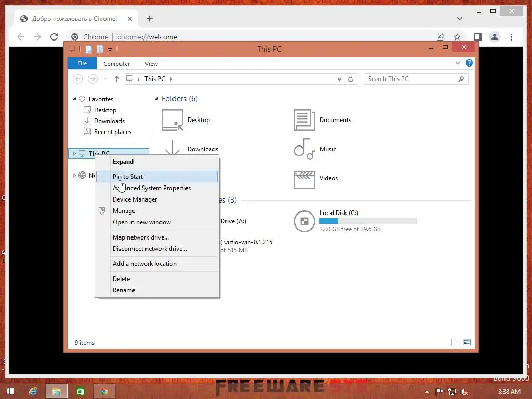Click Properties icon in quick access toolbar
The image size is (532, 399).
pyautogui.click(x=88, y=49)
